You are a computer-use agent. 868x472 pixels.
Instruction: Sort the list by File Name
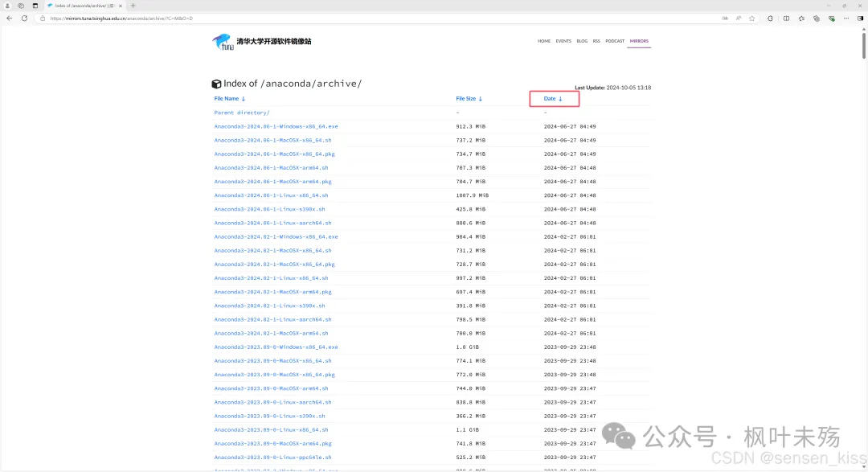[230, 99]
